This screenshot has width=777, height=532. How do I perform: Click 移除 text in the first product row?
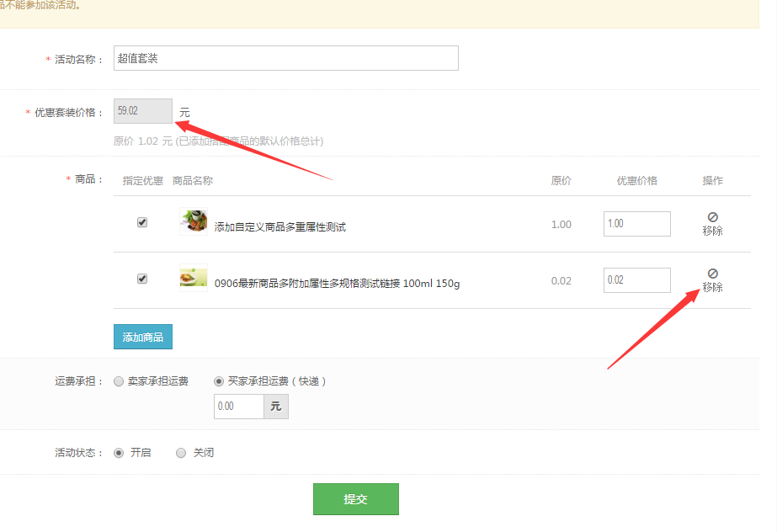click(712, 231)
